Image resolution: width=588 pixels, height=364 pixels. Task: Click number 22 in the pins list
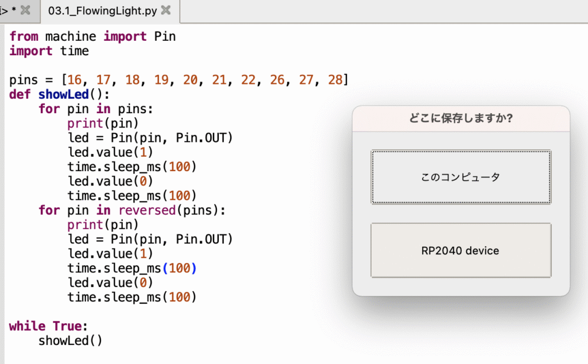pos(248,80)
